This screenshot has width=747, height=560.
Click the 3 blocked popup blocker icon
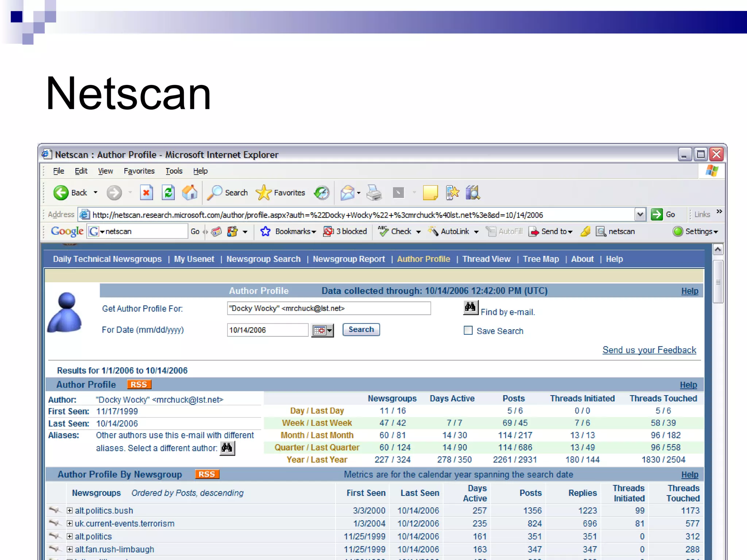pyautogui.click(x=328, y=231)
